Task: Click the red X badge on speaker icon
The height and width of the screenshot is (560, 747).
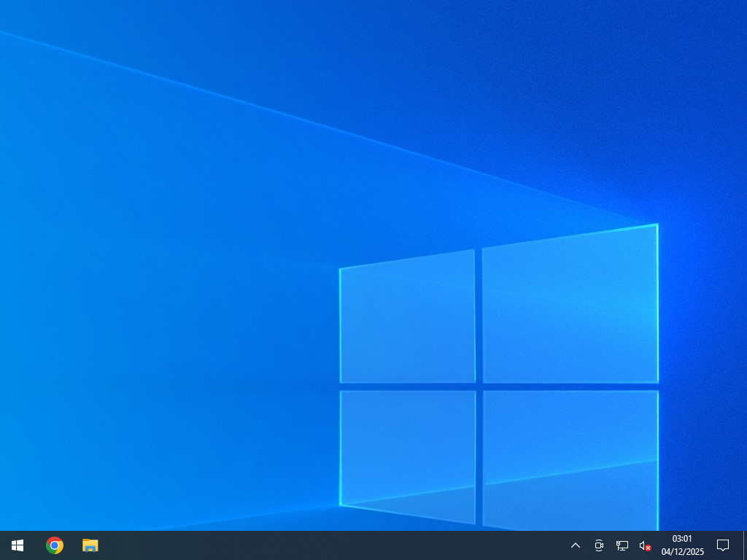Action: click(648, 548)
